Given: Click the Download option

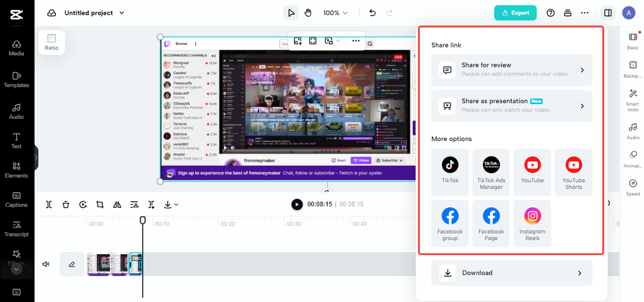Looking at the screenshot, I should tap(512, 273).
